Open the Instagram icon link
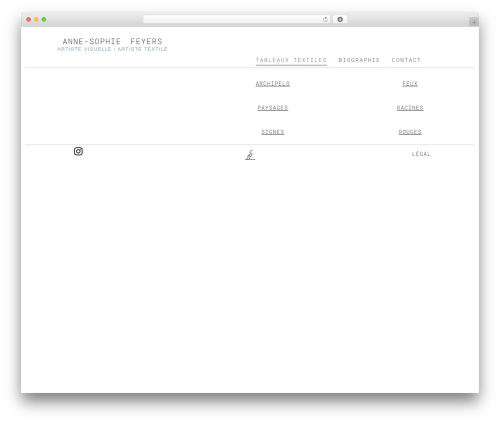The width and height of the screenshot is (500, 423). point(78,151)
